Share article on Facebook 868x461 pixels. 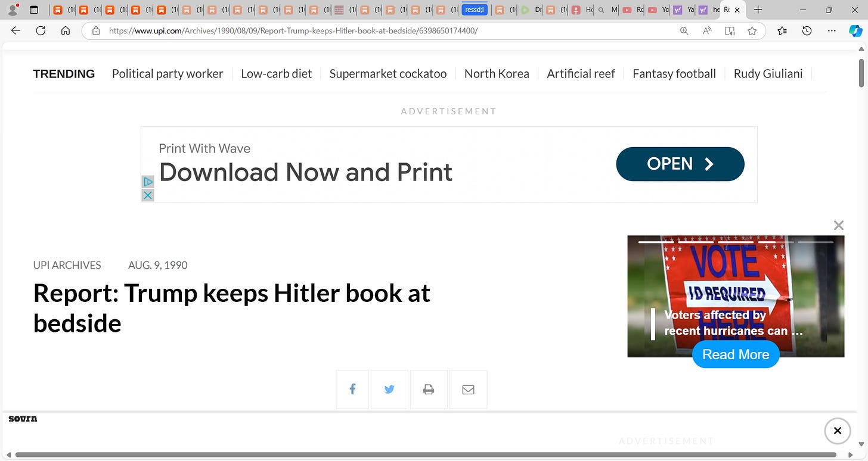click(352, 390)
